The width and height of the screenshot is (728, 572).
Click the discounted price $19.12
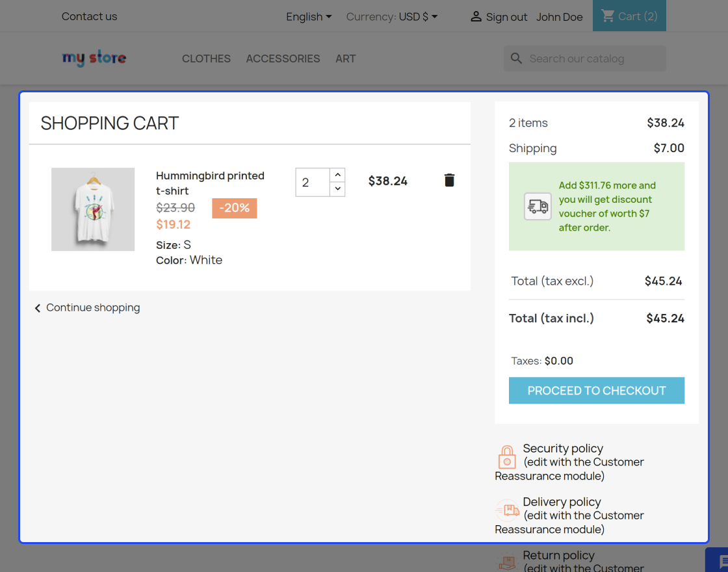pos(173,225)
